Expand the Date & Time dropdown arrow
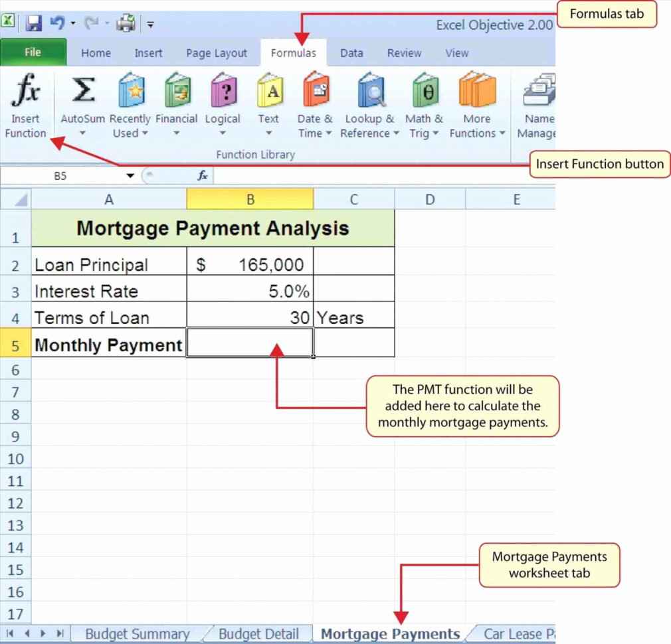The width and height of the screenshot is (671, 644). click(329, 133)
